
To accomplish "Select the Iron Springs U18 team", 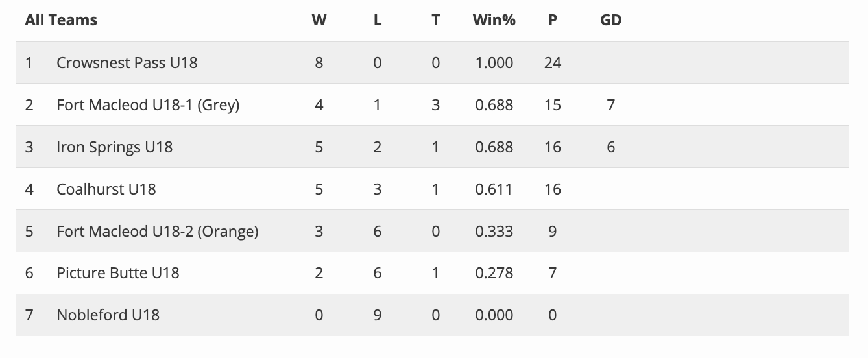I will (x=114, y=147).
